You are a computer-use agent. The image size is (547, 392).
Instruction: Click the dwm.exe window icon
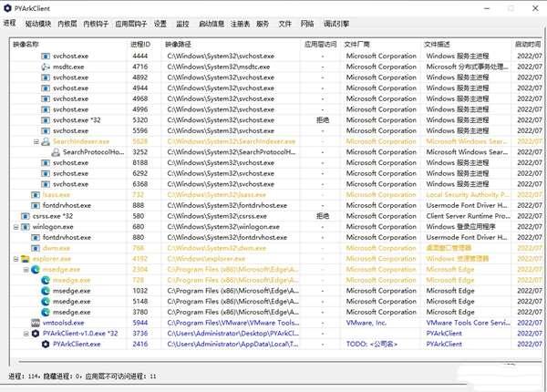(x=35, y=248)
